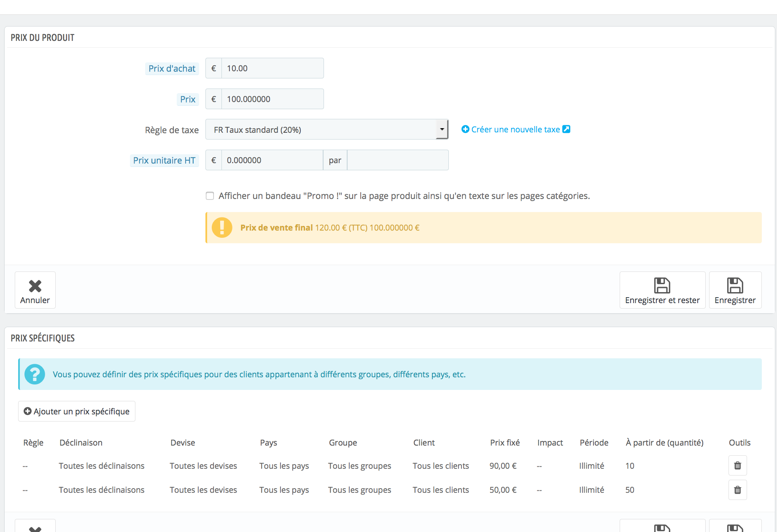Image resolution: width=777 pixels, height=532 pixels.
Task: Open Créer une nouvelle taxe link
Action: click(515, 129)
